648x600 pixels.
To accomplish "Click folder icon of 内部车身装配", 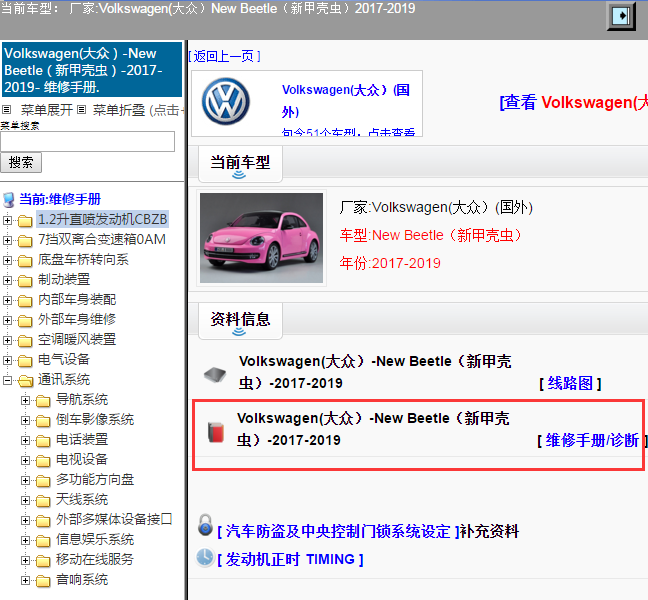I will [x=25, y=300].
